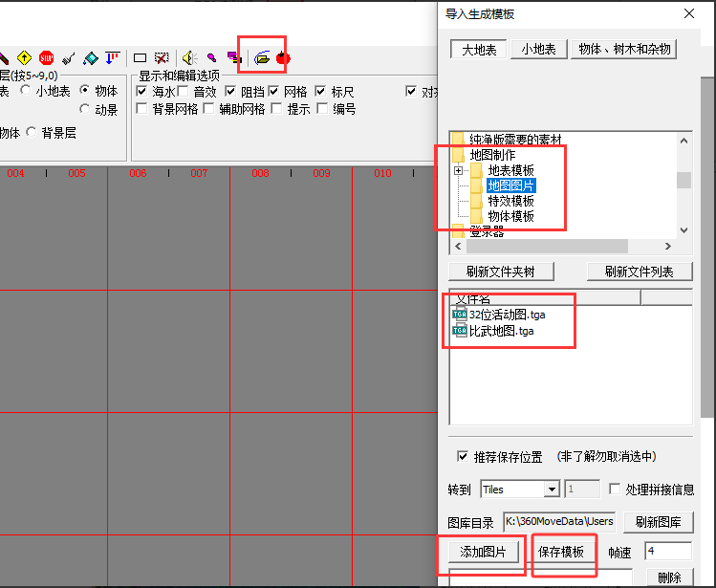
Task: Click the blue down-arrow align icon
Action: 113,58
